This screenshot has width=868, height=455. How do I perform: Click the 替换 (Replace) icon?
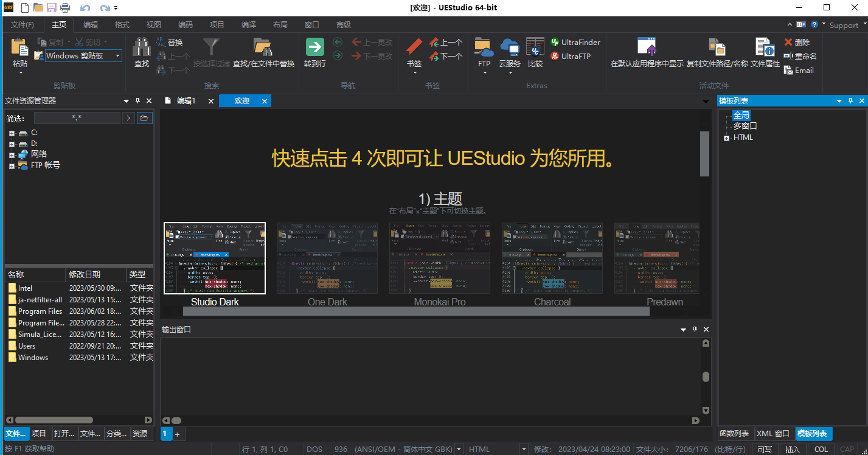(x=162, y=42)
